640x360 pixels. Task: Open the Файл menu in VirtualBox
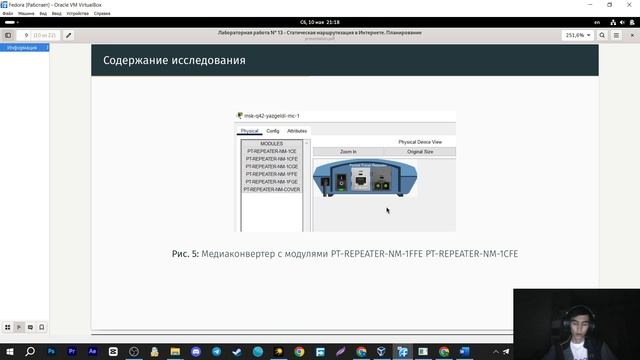[8, 13]
